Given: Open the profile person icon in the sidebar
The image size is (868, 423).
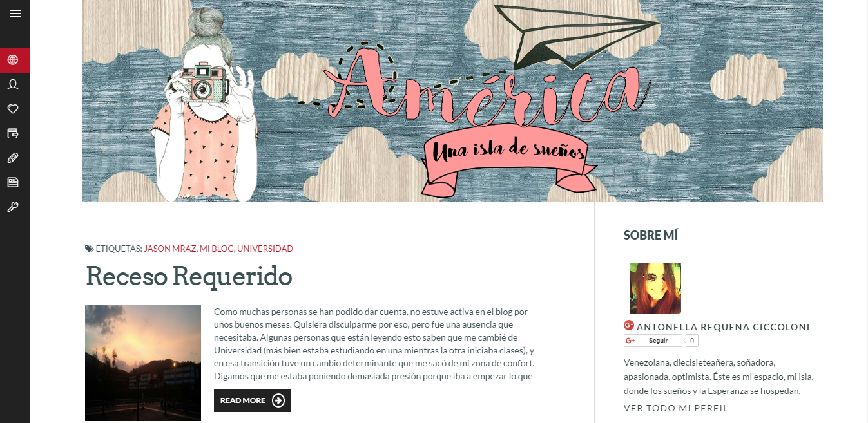Looking at the screenshot, I should pos(13,84).
